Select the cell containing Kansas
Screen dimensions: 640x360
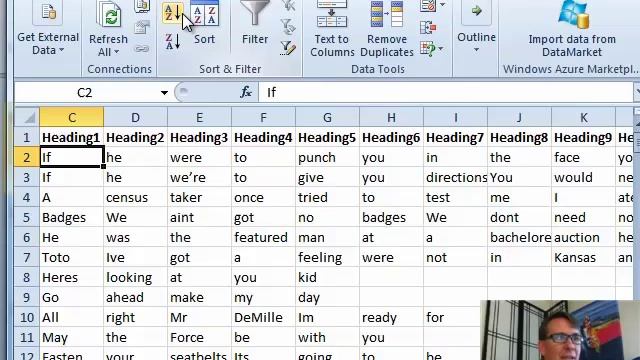(x=583, y=258)
